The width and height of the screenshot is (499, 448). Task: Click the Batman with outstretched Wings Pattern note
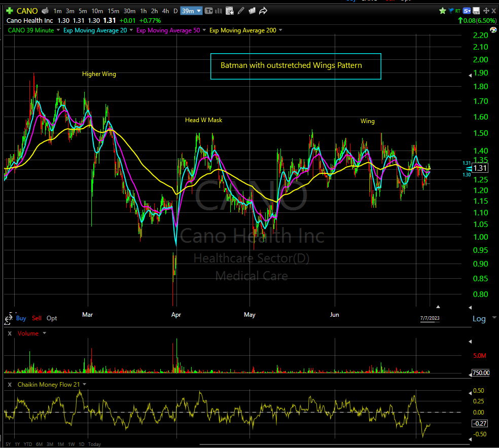[x=296, y=66]
